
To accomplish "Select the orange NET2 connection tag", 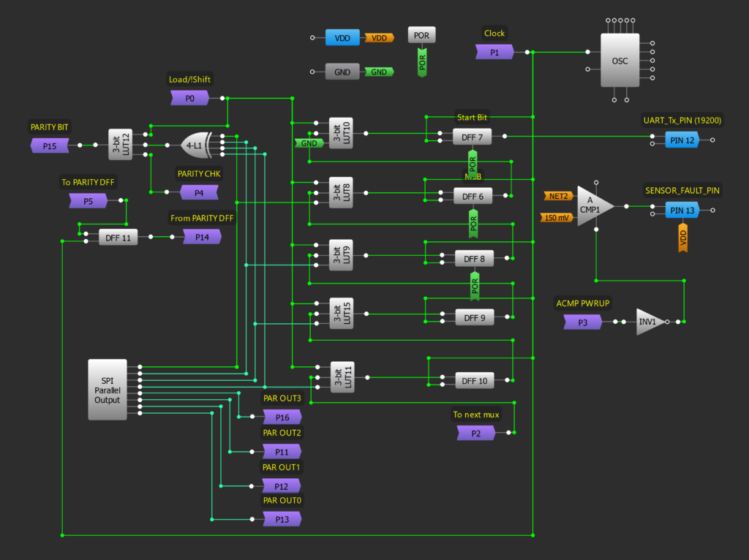I will [558, 196].
